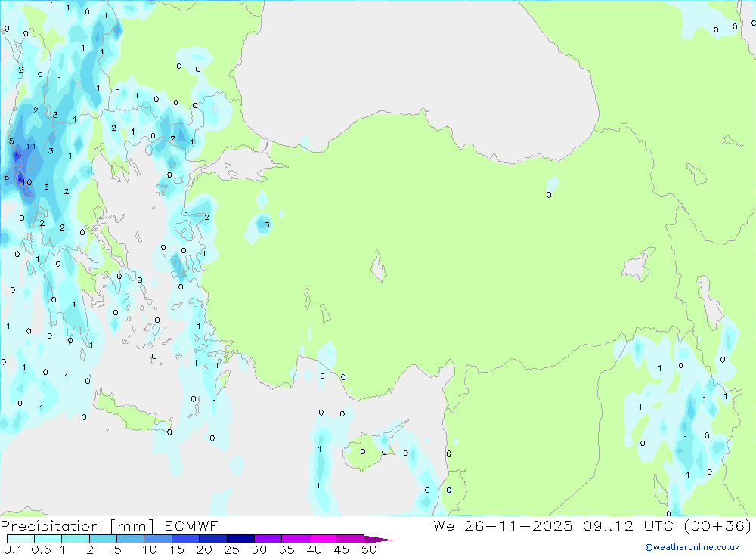Image resolution: width=756 pixels, height=554 pixels.
Task: Click the 0.1–0.5 mm legend color swatch
Action: tap(20, 539)
